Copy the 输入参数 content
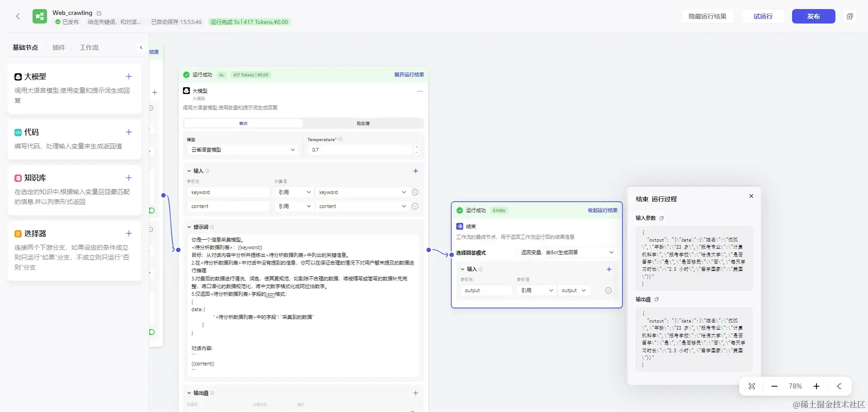868x412 pixels. click(661, 218)
